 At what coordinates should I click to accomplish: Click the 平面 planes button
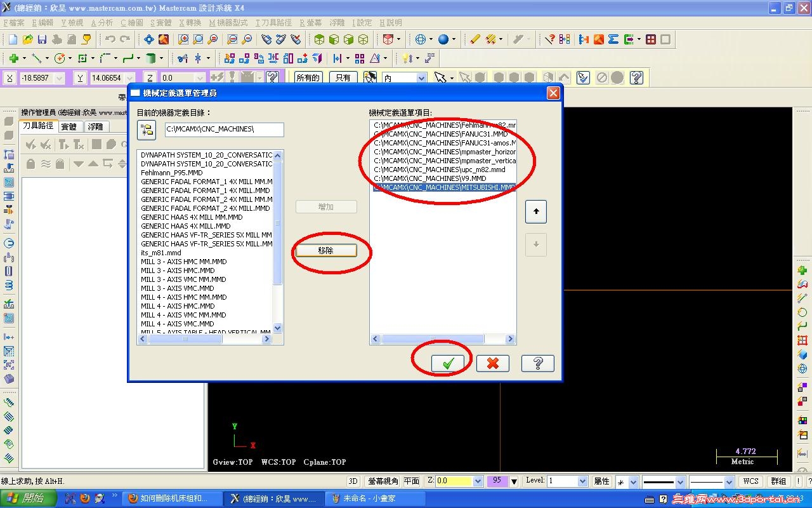pos(412,481)
